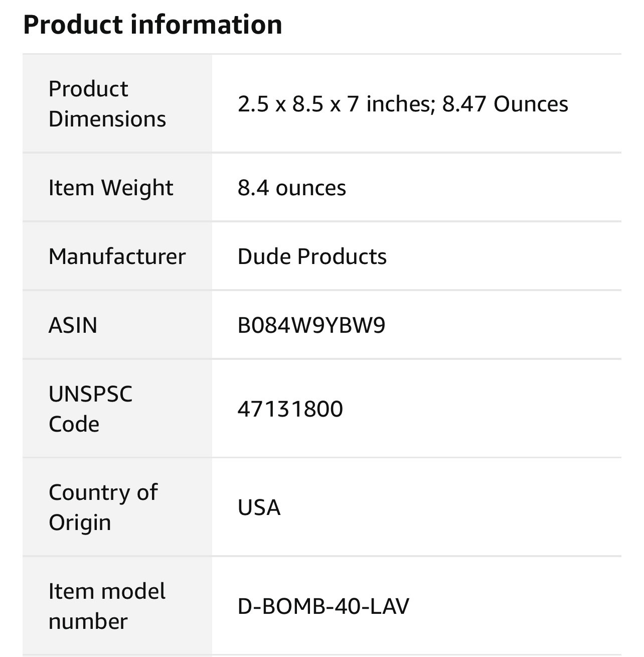The image size is (644, 657).
Task: Select the Product Dimensions label
Action: (x=107, y=104)
